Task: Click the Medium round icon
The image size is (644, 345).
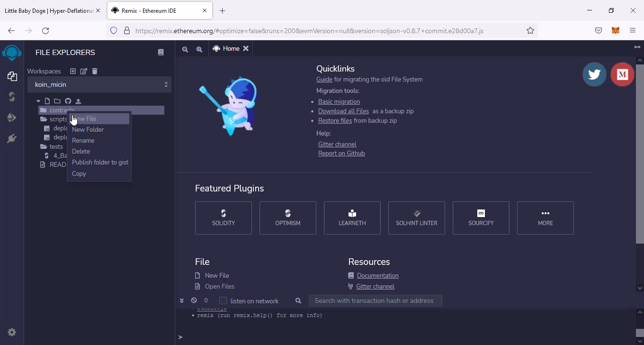Action: click(622, 74)
